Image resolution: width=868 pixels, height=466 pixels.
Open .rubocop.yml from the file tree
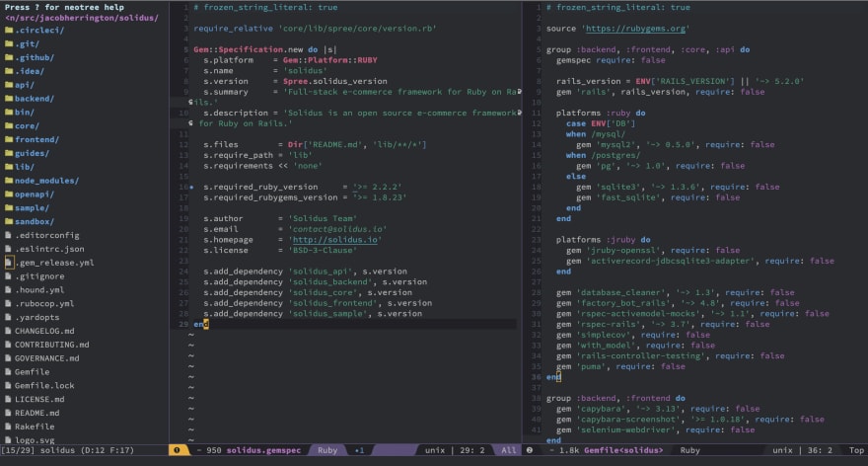pos(44,304)
